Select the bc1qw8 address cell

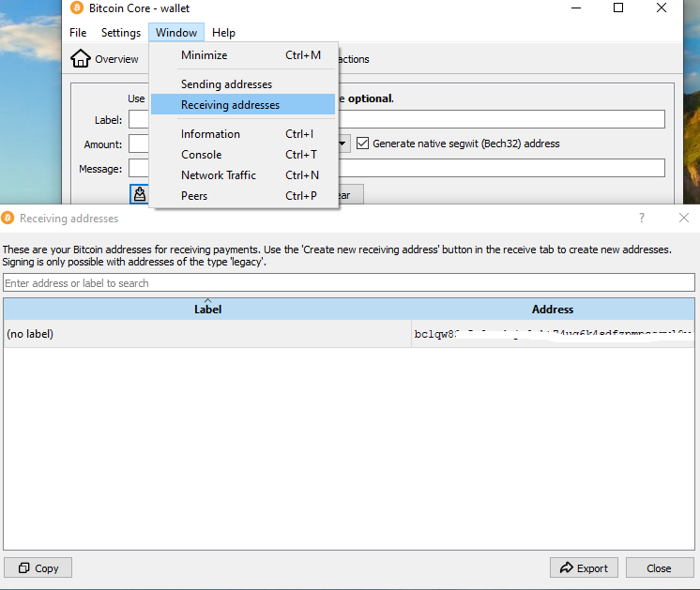coord(553,334)
